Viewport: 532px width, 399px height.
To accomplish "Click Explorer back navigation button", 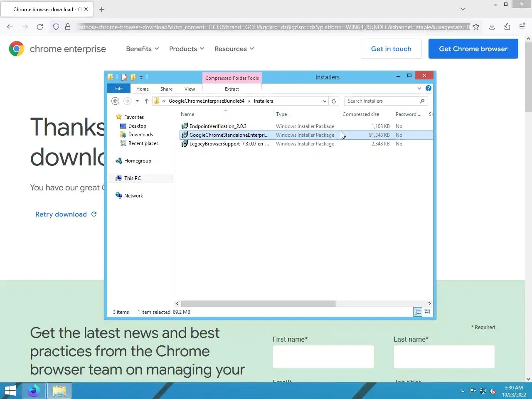I will coord(116,101).
